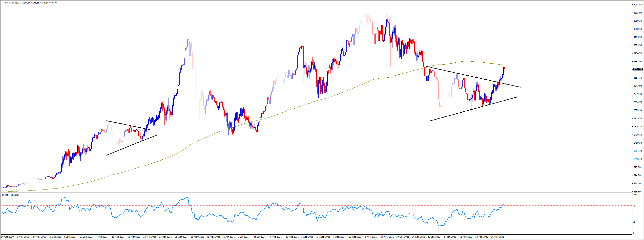Image resolution: width=644 pixels, height=240 pixels.
Task: Click the 10 Dec 2021 date label
Action: pyautogui.click(x=403, y=237)
